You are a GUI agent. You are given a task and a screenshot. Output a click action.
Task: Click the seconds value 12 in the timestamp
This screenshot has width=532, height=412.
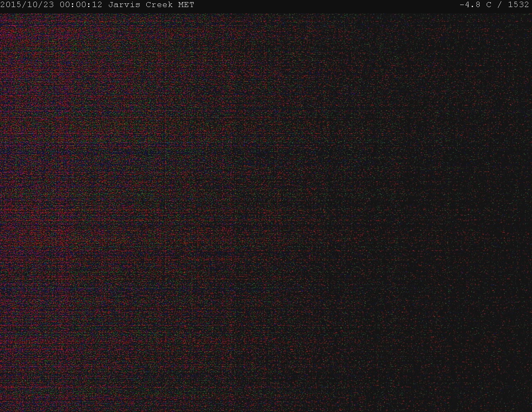pos(97,5)
